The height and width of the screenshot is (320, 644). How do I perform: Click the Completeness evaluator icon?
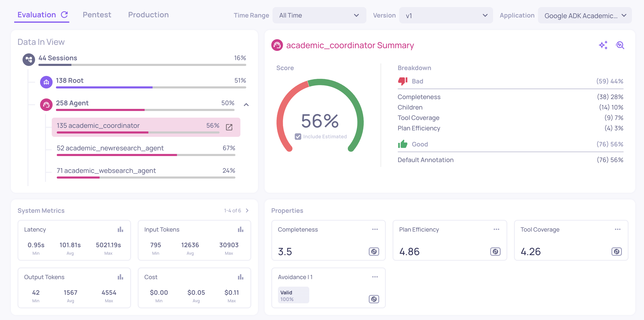(374, 252)
